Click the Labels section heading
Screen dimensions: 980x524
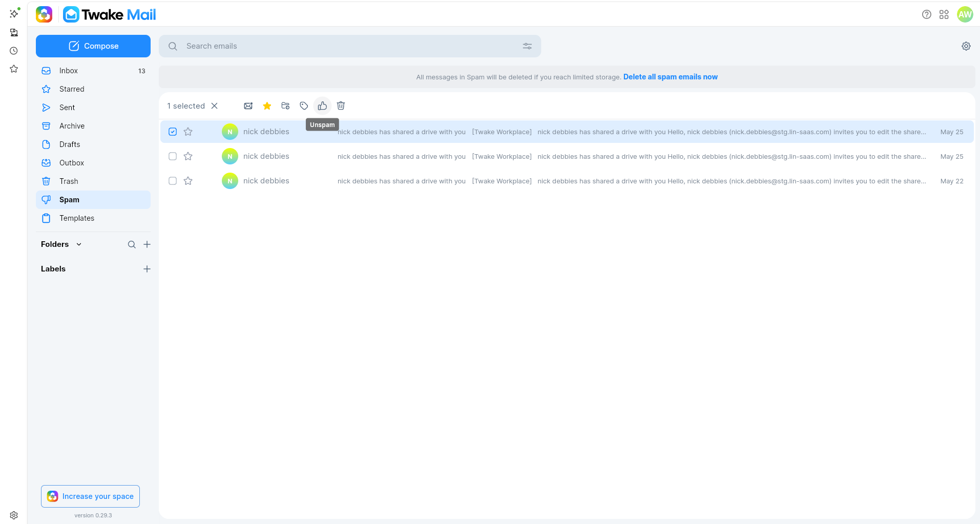click(53, 269)
